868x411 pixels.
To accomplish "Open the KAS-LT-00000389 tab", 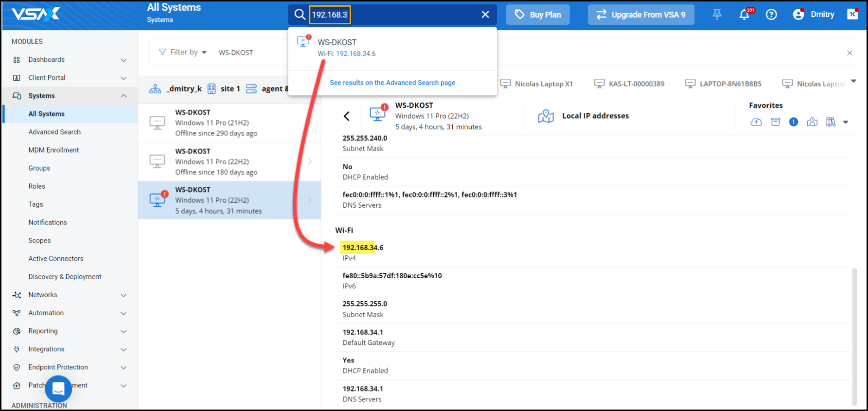I will tap(629, 84).
